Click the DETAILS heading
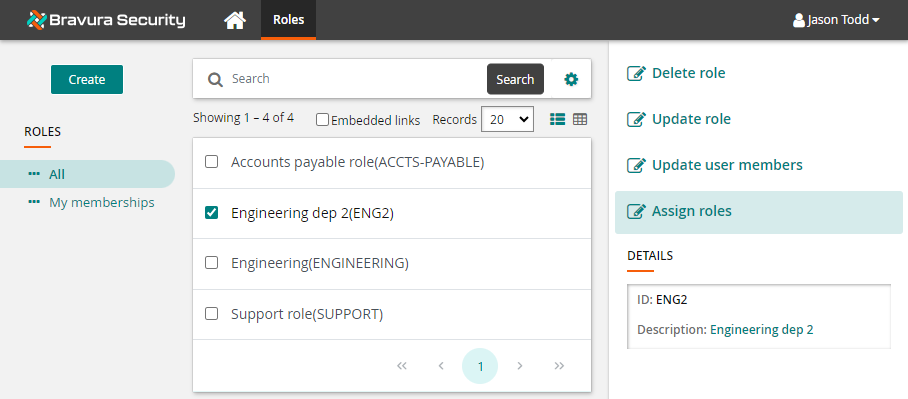This screenshot has height=399, width=908. click(650, 255)
